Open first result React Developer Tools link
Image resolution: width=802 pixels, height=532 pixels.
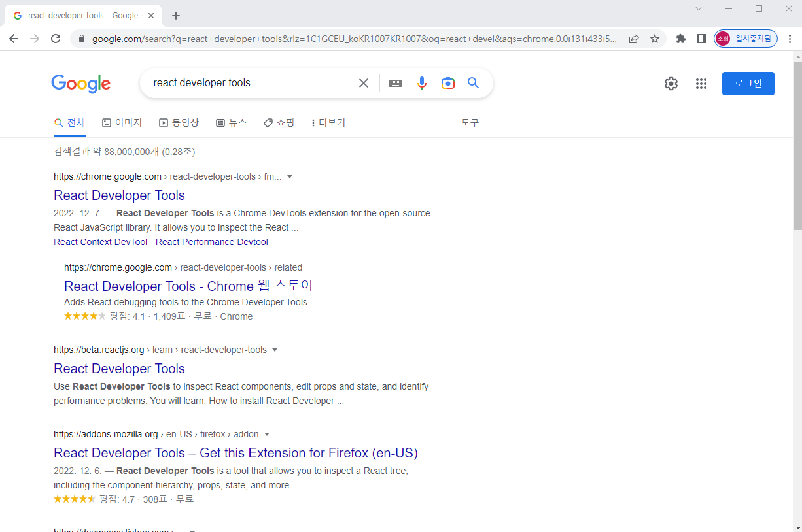click(119, 195)
